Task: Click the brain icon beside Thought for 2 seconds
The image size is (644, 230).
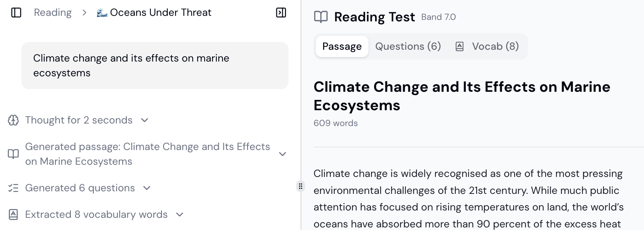Action: [x=13, y=120]
